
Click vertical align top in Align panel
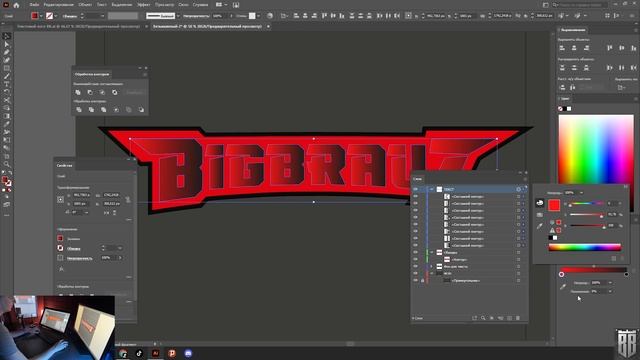click(609, 48)
